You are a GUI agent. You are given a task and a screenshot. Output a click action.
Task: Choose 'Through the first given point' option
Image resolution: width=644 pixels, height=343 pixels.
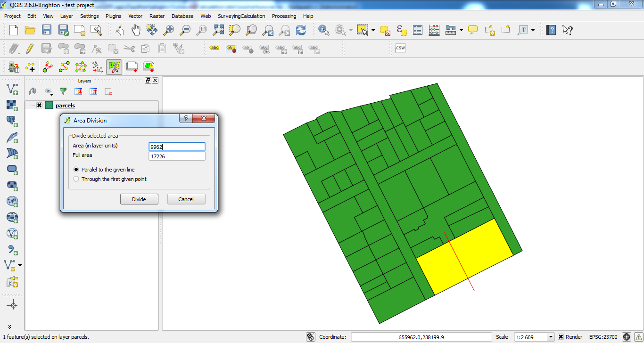(76, 179)
